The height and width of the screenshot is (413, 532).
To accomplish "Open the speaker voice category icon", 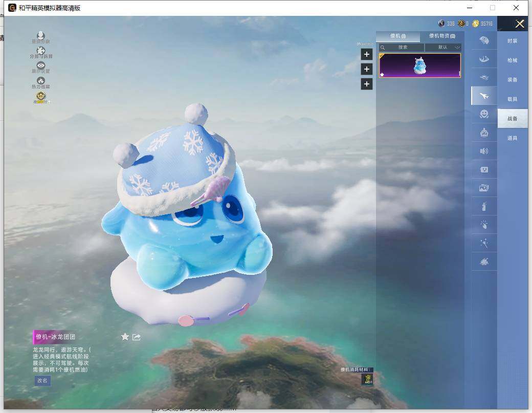I will (484, 151).
